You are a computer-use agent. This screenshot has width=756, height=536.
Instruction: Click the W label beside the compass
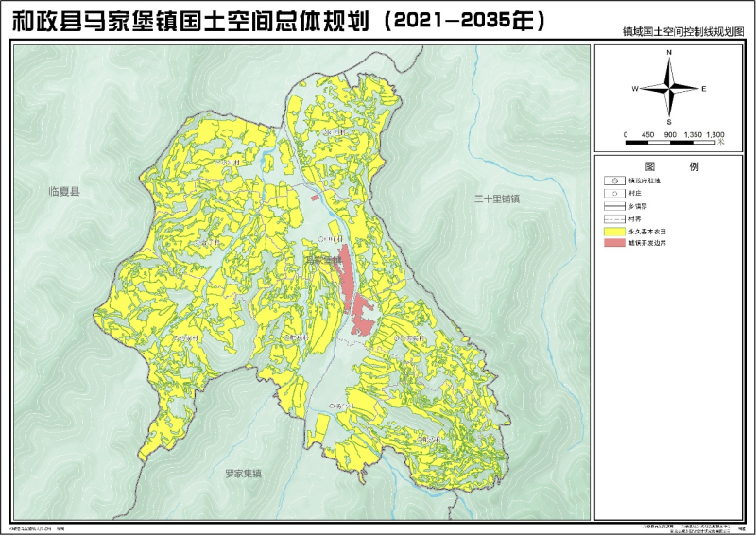click(x=635, y=88)
